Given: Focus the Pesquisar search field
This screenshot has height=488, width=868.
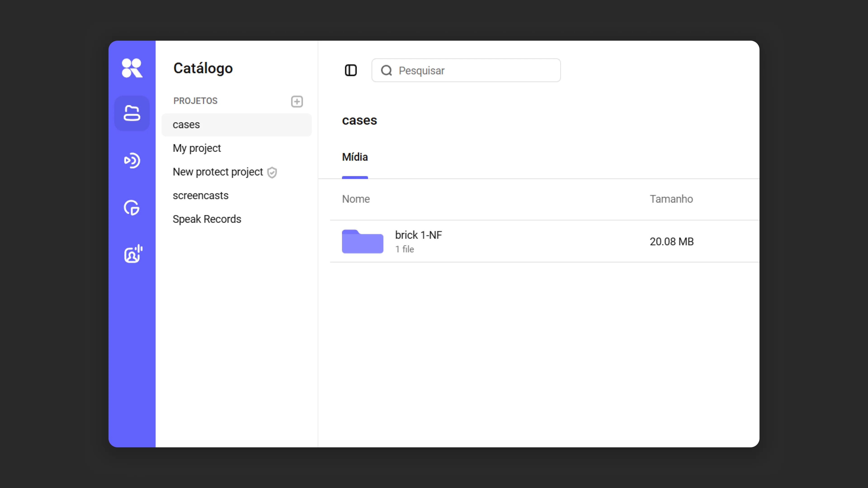Looking at the screenshot, I should point(466,70).
